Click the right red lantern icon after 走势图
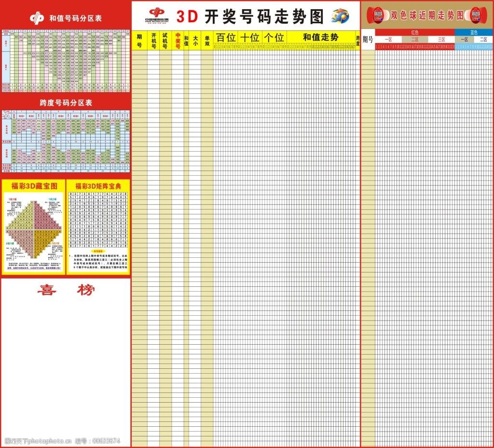494x448 pixels. coord(476,15)
